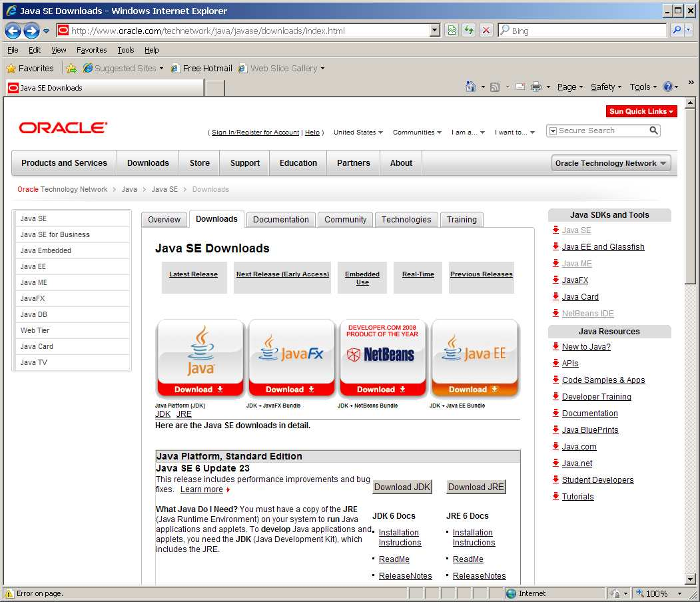
Task: Open the Edit menu
Action: pos(35,50)
